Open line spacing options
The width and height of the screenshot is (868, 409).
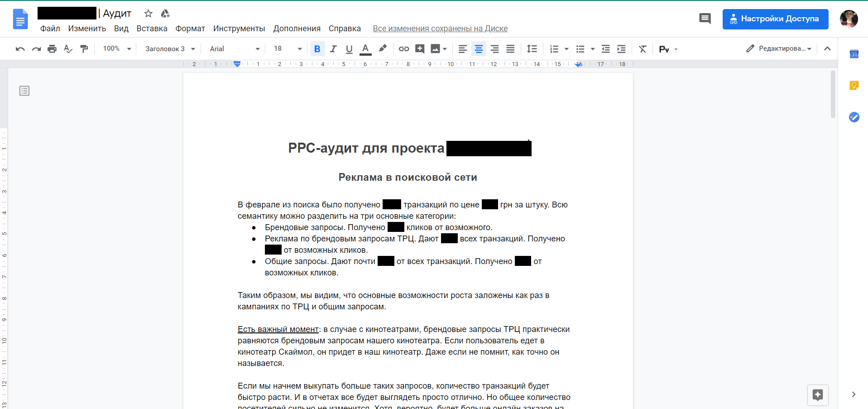[532, 49]
